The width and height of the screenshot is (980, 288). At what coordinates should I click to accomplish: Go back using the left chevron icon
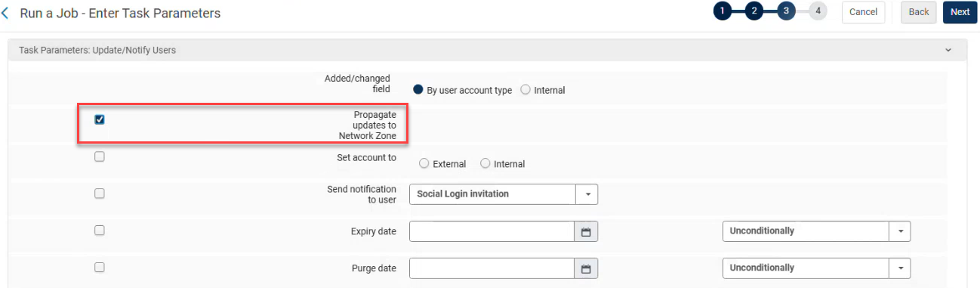coord(6,13)
